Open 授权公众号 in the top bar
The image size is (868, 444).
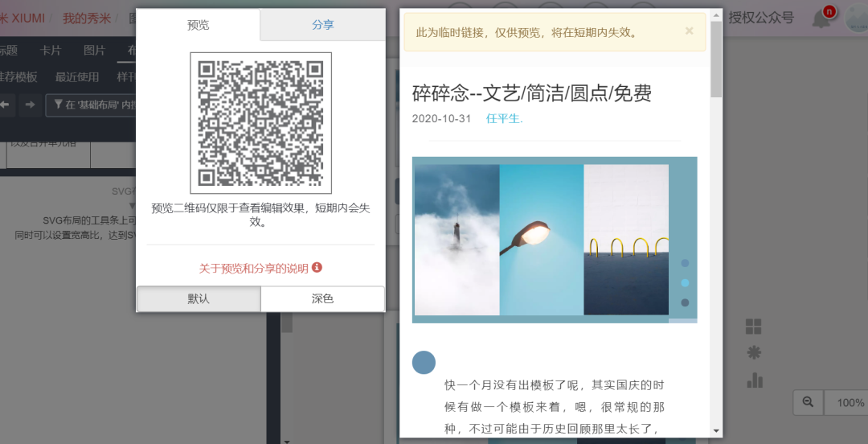(x=761, y=18)
